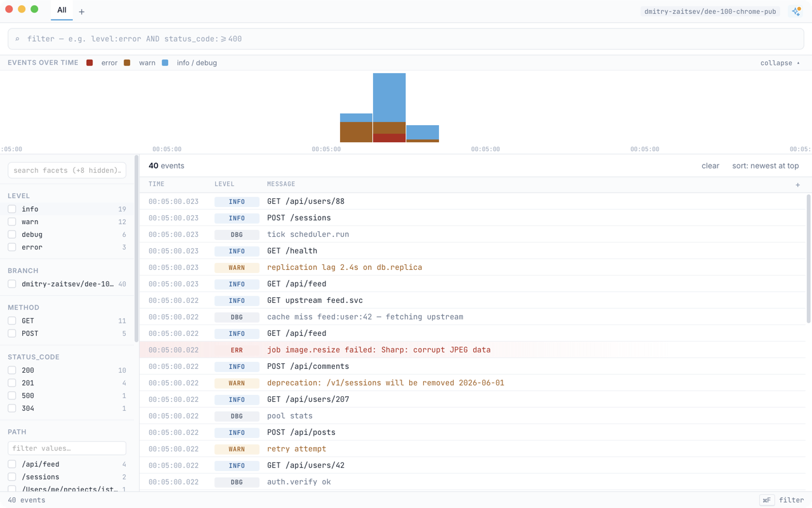Select the POST /api/comments log row

[x=473, y=366]
